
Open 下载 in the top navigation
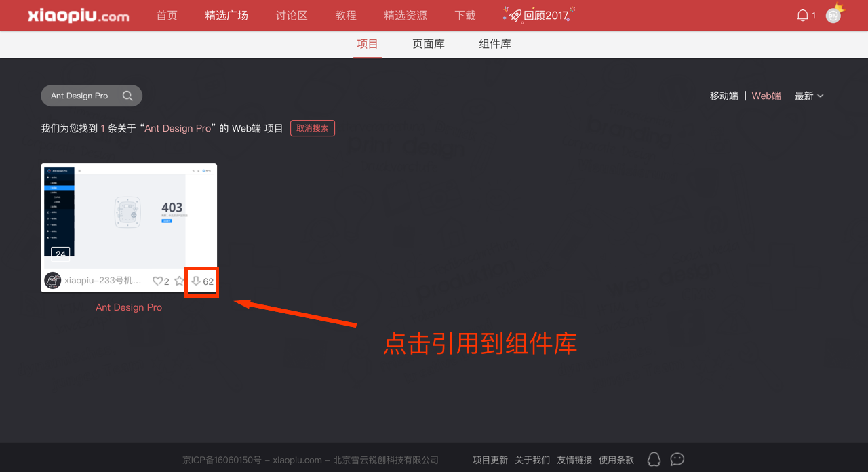(x=465, y=15)
